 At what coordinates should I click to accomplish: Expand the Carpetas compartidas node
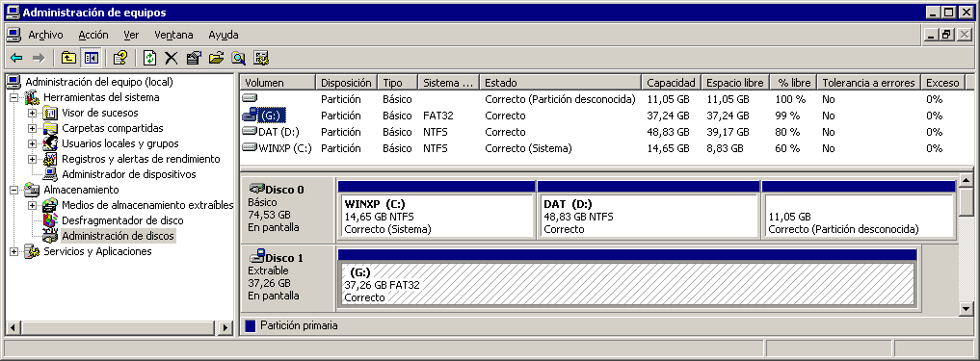pos(33,128)
